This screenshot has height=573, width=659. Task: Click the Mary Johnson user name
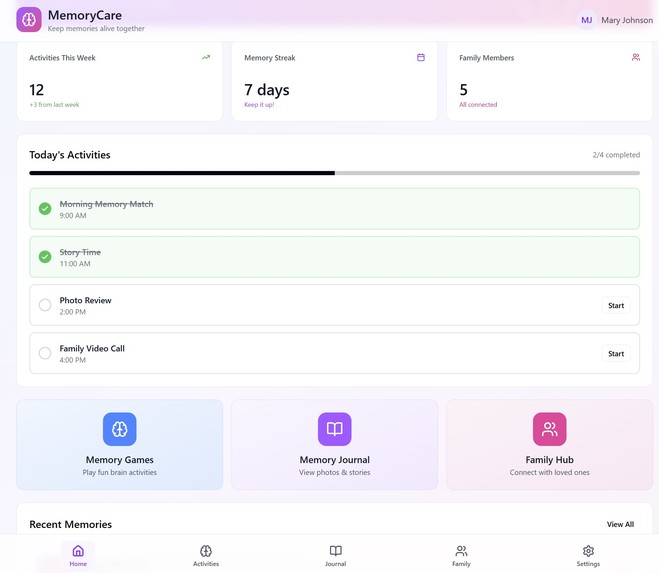[x=627, y=20]
